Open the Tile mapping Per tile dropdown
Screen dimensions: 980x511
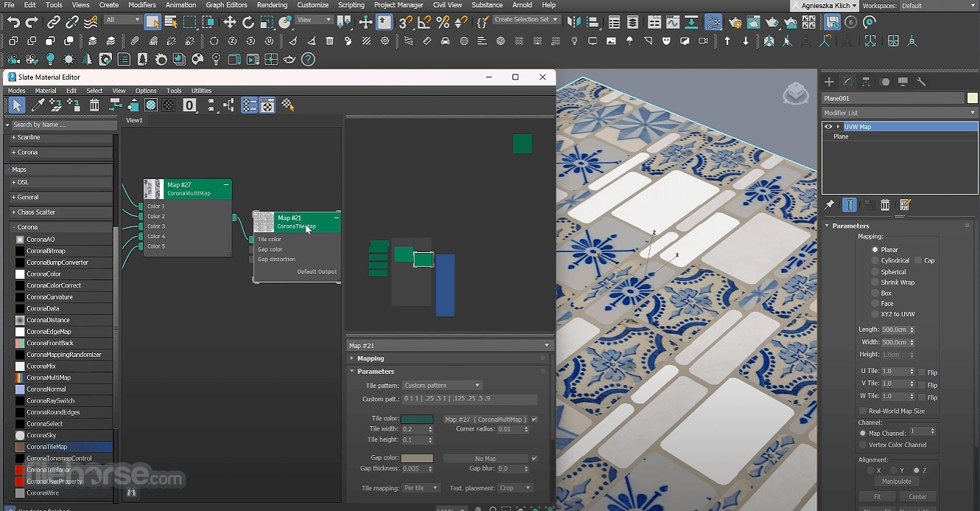coord(421,488)
